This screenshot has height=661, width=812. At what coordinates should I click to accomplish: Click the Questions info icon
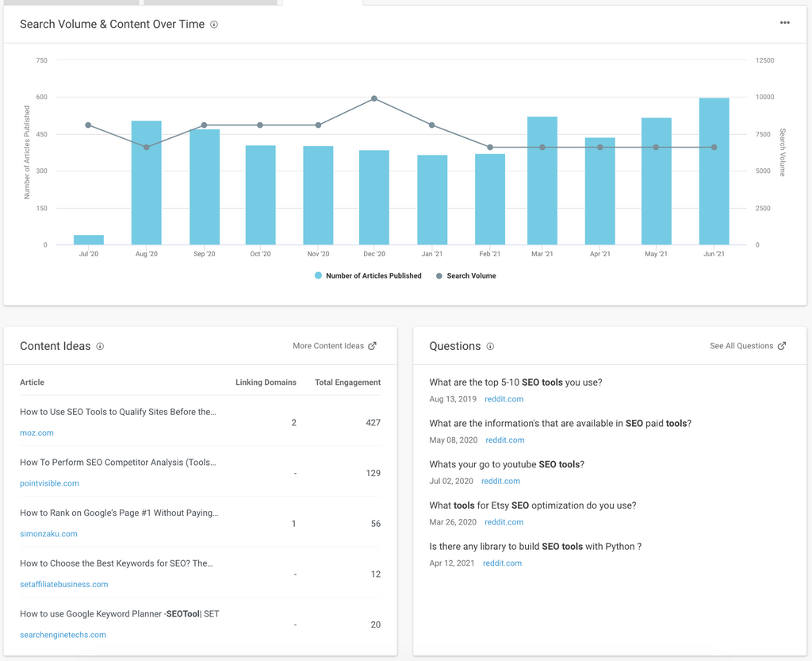[490, 347]
